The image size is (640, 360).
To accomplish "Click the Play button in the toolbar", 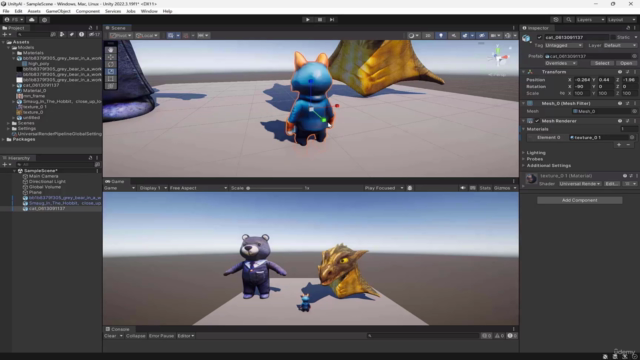I will point(307,20).
